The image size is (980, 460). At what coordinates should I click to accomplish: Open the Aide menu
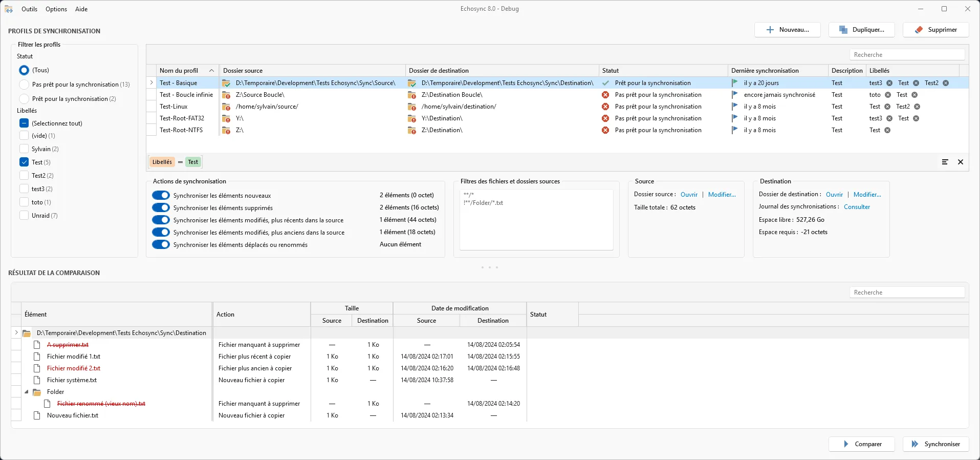(81, 9)
